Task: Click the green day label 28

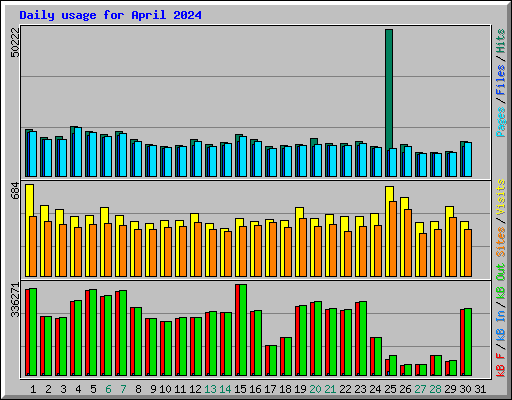Action: [x=435, y=389]
